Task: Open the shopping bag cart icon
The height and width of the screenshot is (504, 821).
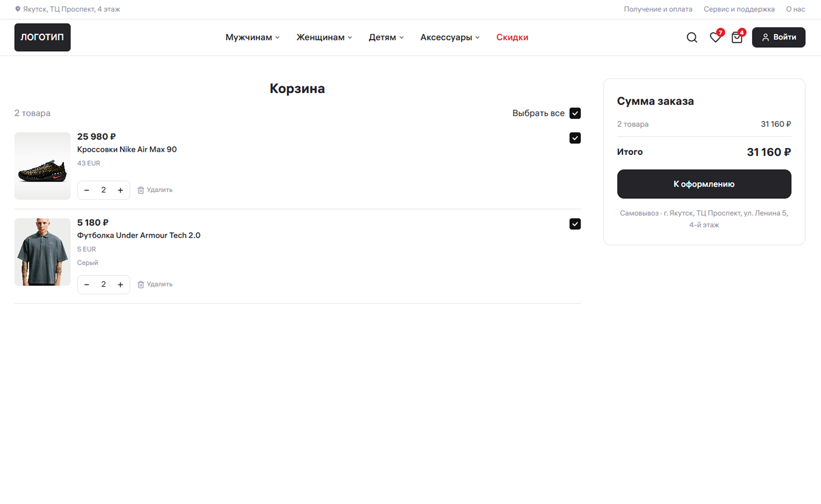Action: click(x=737, y=37)
